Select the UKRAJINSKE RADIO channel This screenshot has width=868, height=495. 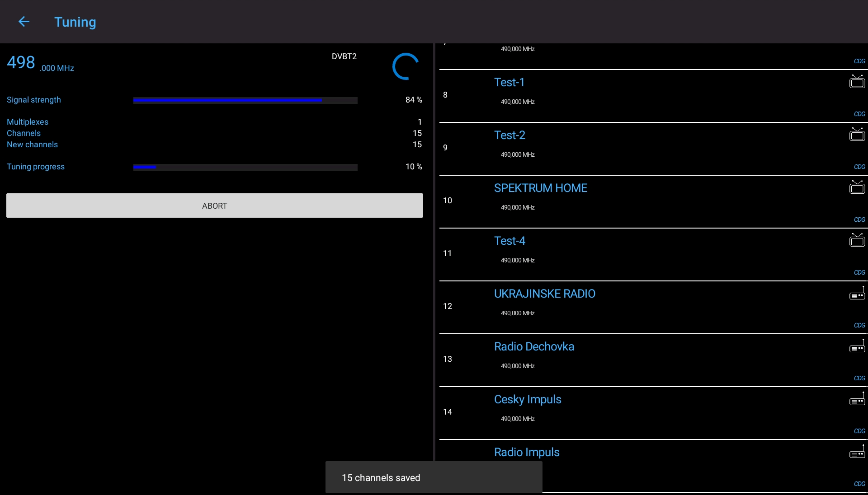(x=653, y=307)
